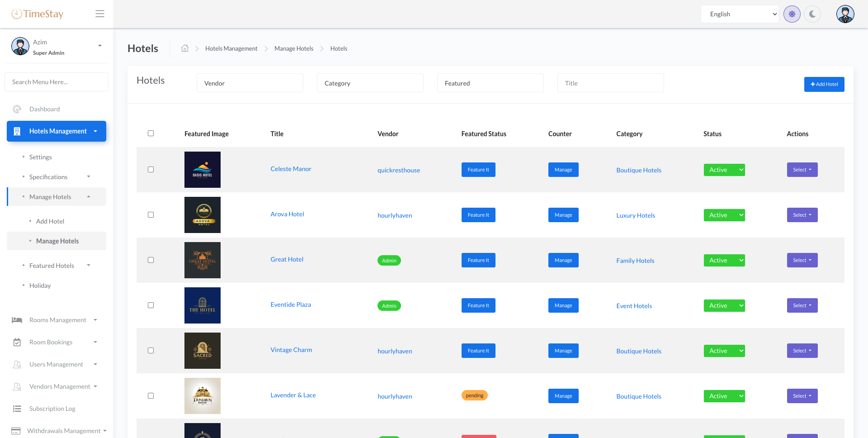Check the Celeste Manor row checkbox
This screenshot has height=438, width=868.
coord(151,170)
